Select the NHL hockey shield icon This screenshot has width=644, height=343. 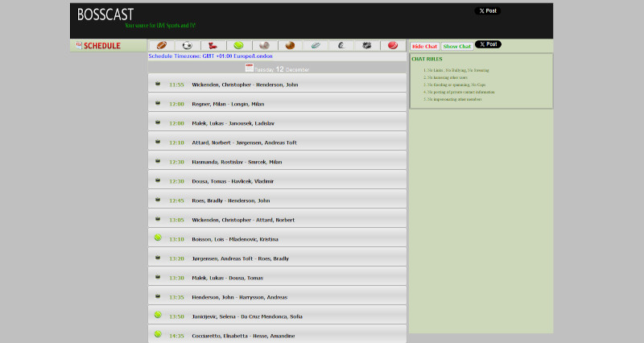pyautogui.click(x=367, y=45)
